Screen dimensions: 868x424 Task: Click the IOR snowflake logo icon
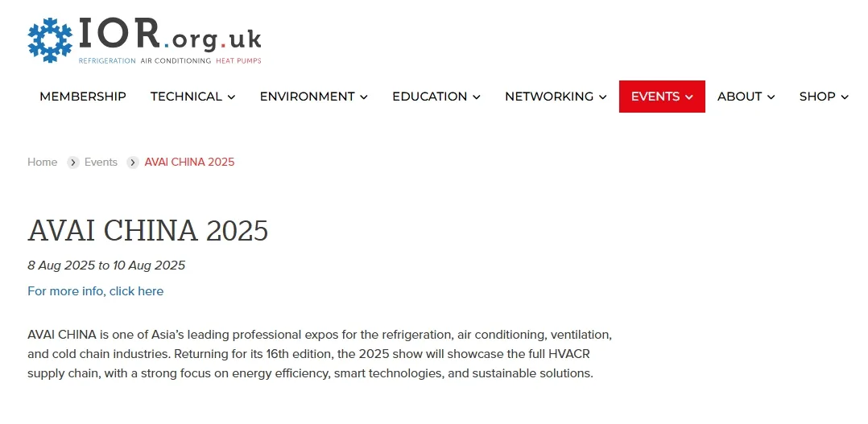pyautogui.click(x=50, y=39)
